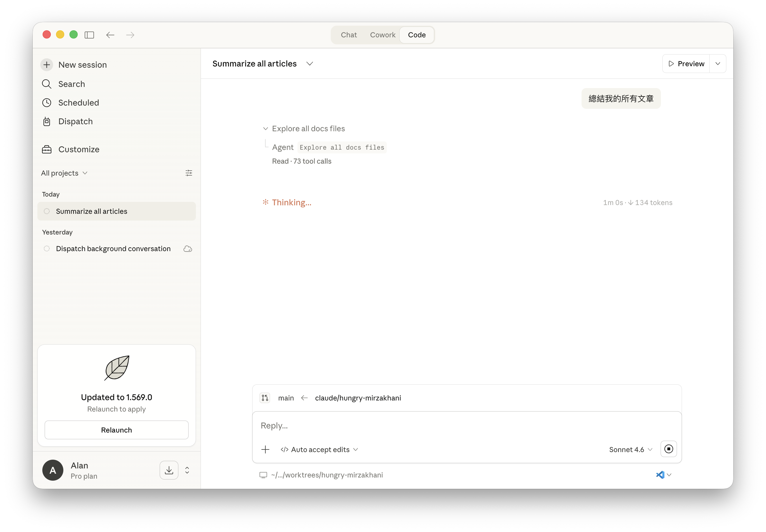Click the projects filter sliders icon
This screenshot has width=766, height=532.
[x=189, y=173]
